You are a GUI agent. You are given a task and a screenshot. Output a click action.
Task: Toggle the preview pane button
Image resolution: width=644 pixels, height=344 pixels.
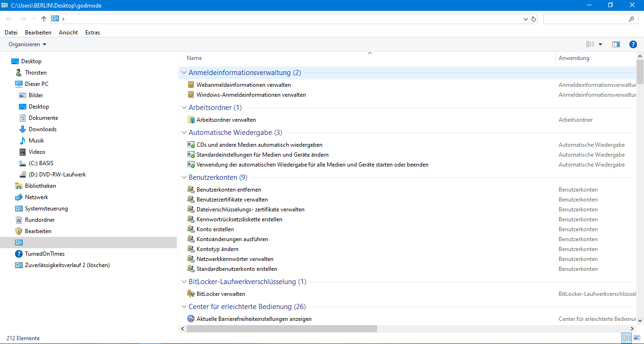(616, 44)
